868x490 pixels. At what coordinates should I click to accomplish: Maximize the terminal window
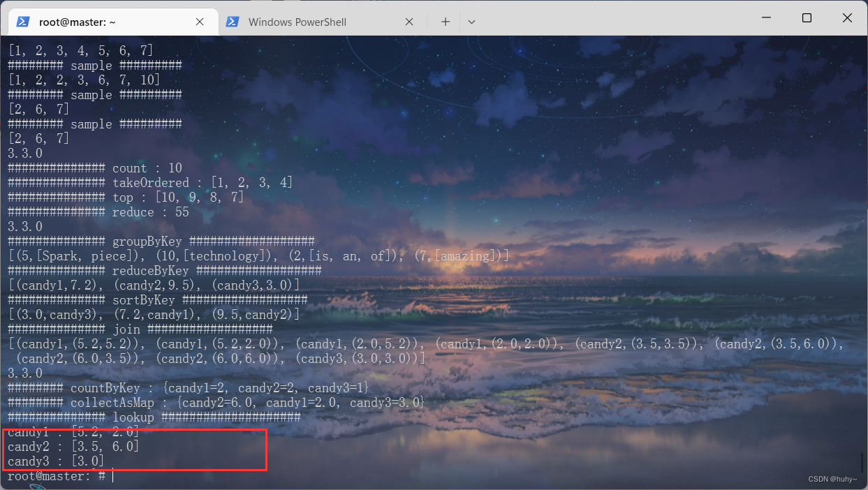pyautogui.click(x=807, y=17)
